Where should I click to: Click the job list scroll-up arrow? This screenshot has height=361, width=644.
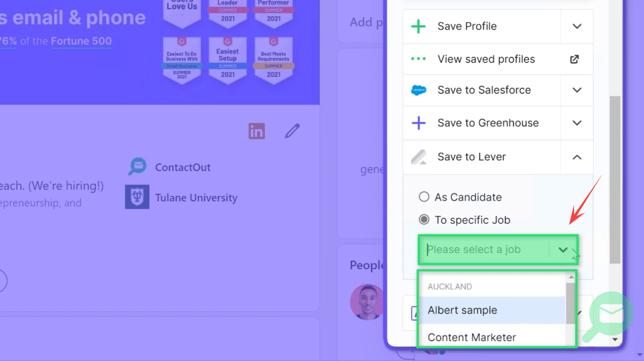[x=571, y=277]
